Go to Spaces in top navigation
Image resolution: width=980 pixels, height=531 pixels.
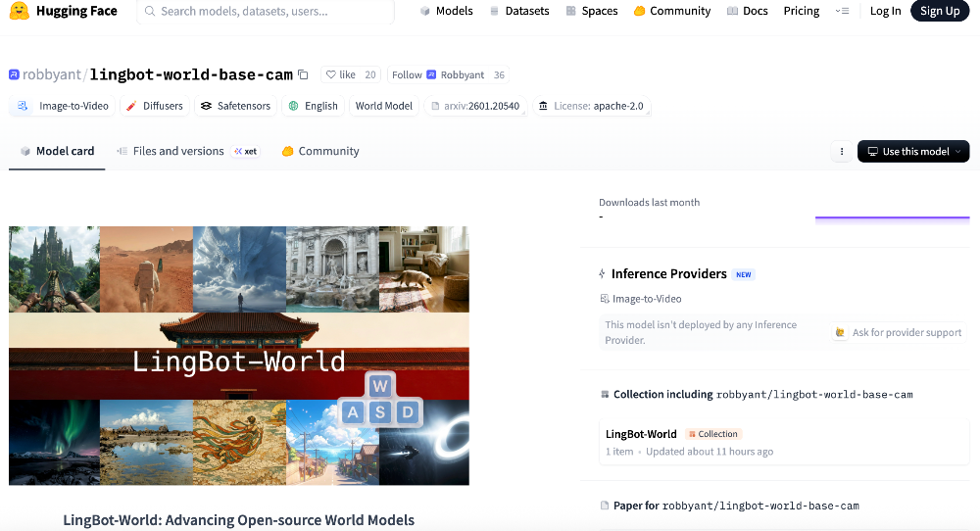click(x=592, y=12)
